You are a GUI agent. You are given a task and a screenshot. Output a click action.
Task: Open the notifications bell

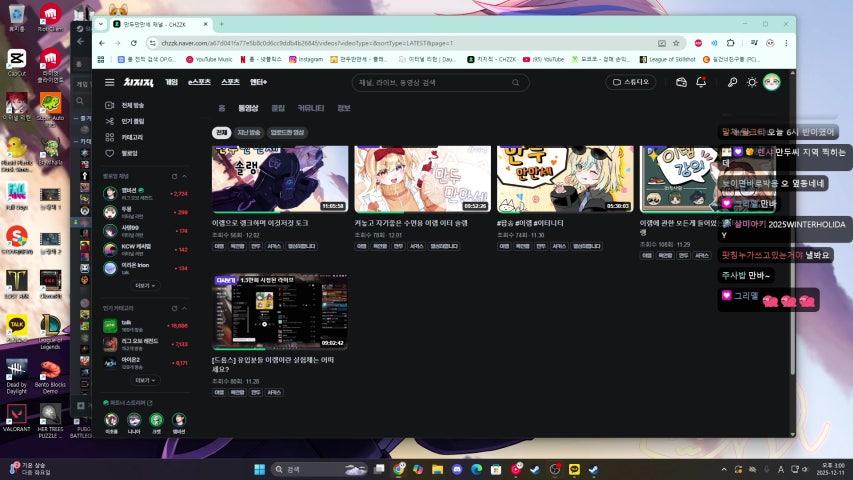coord(701,82)
